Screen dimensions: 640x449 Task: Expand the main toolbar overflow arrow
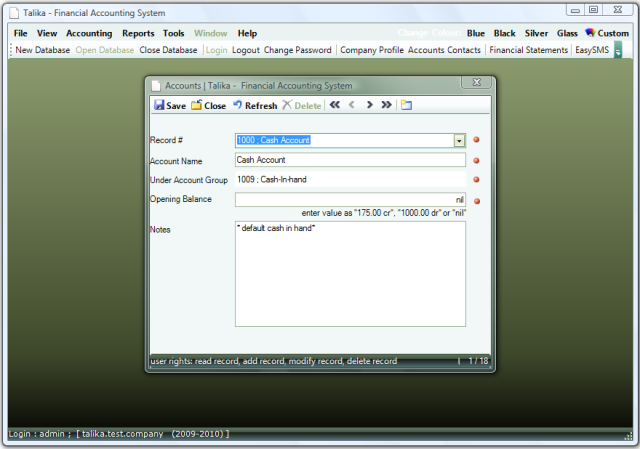coord(618,50)
